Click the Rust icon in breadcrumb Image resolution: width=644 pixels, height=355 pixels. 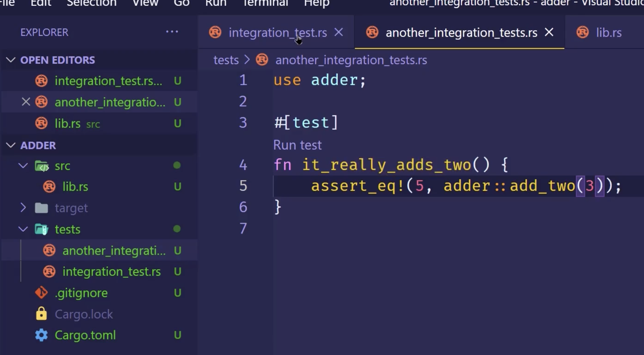262,60
